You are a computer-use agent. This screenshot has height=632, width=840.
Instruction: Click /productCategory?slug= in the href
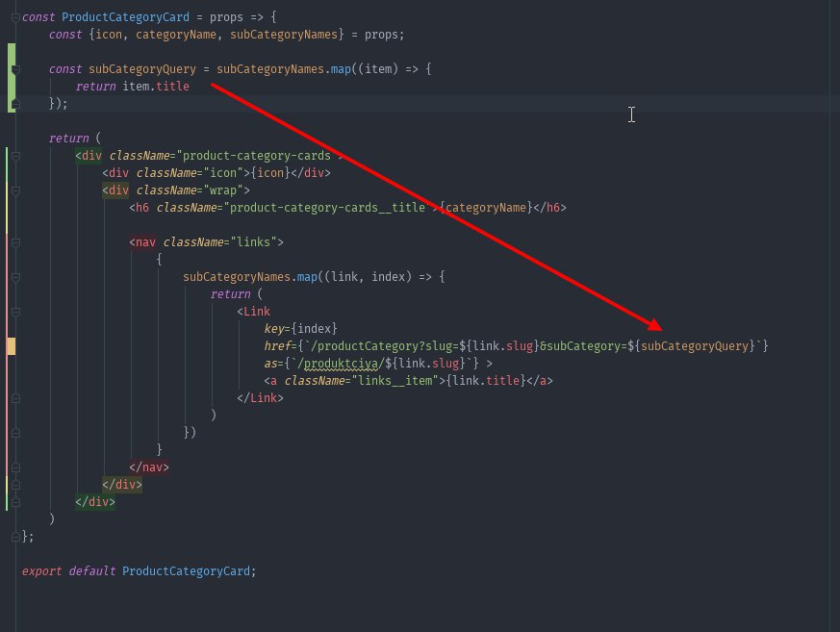pos(385,346)
